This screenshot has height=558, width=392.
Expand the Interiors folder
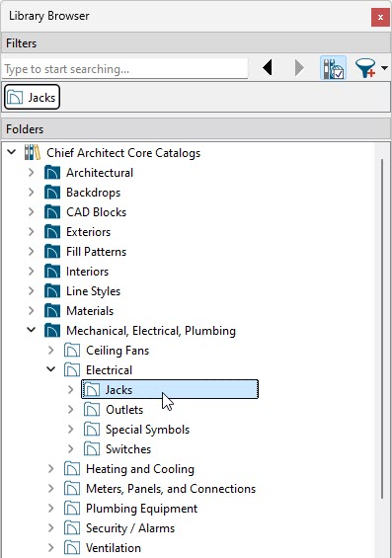[32, 272]
